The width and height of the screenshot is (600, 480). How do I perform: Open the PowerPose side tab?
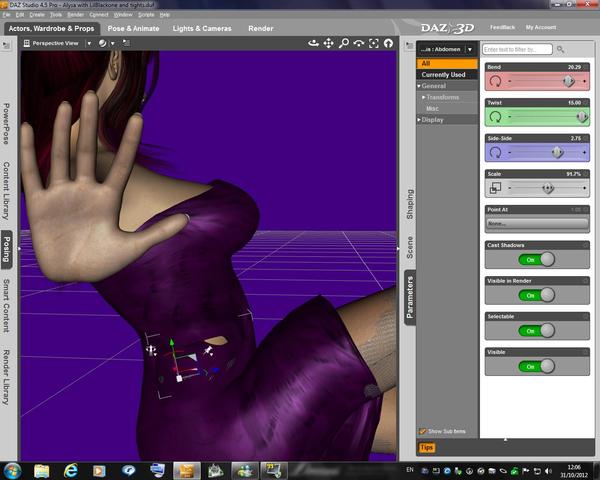click(6, 123)
